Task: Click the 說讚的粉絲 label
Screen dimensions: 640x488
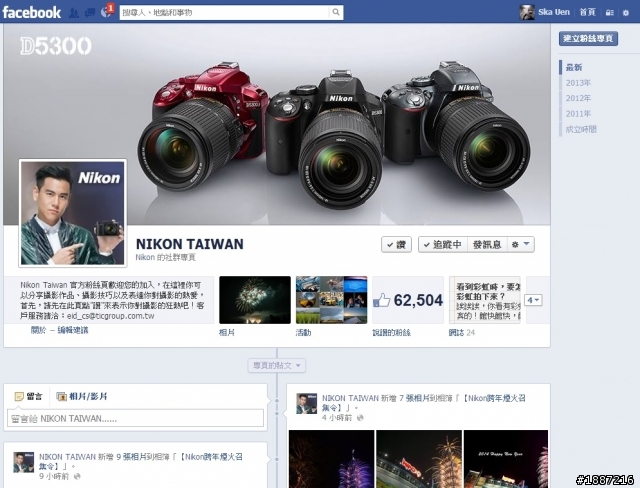Action: [x=391, y=333]
